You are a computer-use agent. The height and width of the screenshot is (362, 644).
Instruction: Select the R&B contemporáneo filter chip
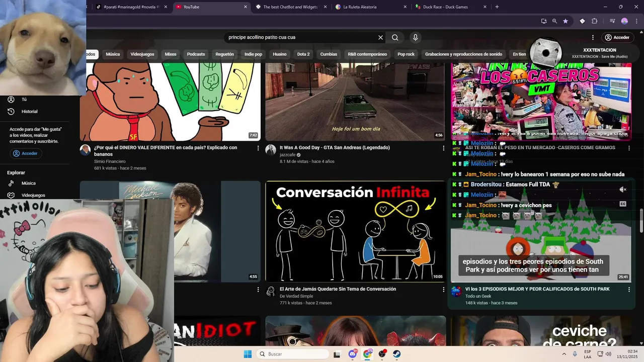tap(367, 54)
